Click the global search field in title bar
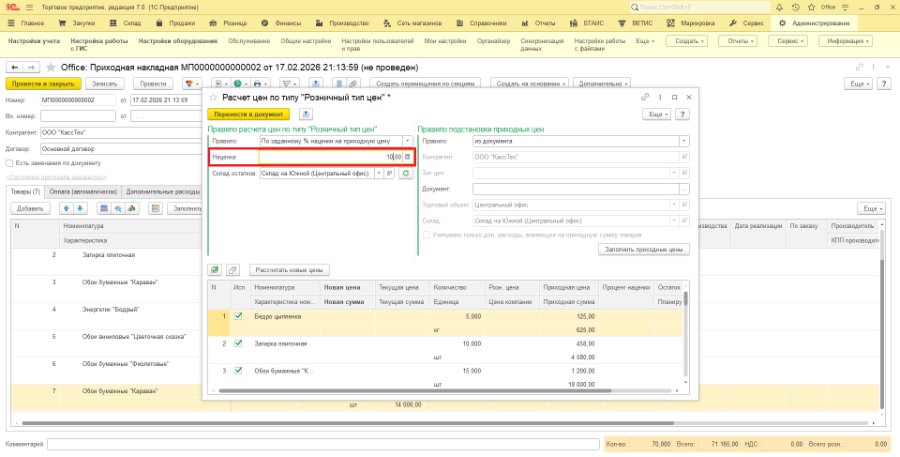Viewport: 900px width, 457px height. pyautogui.click(x=700, y=7)
